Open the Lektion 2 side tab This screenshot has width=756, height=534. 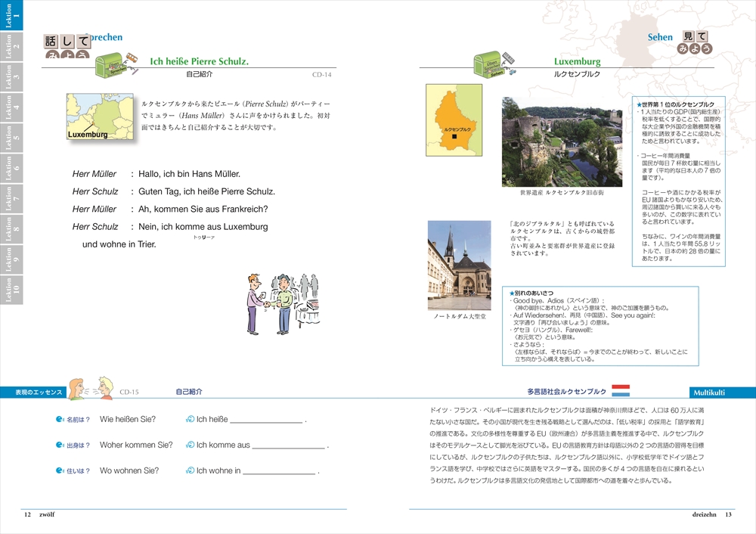tap(11, 46)
